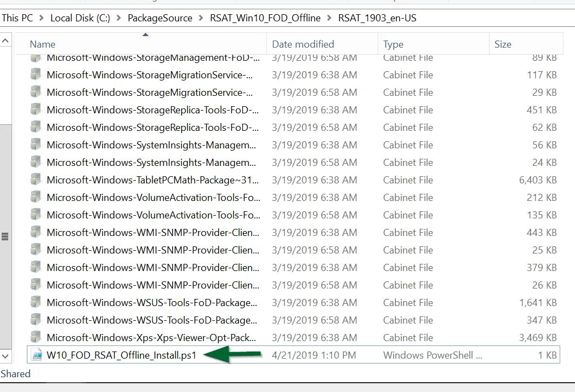The width and height of the screenshot is (575, 392).
Task: Click the 212 KB size cell
Action: click(542, 198)
